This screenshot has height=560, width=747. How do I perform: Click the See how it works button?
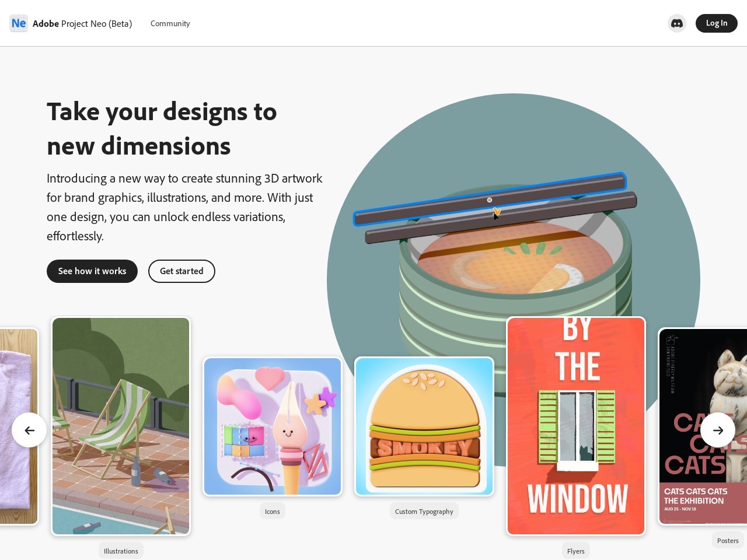click(x=92, y=271)
